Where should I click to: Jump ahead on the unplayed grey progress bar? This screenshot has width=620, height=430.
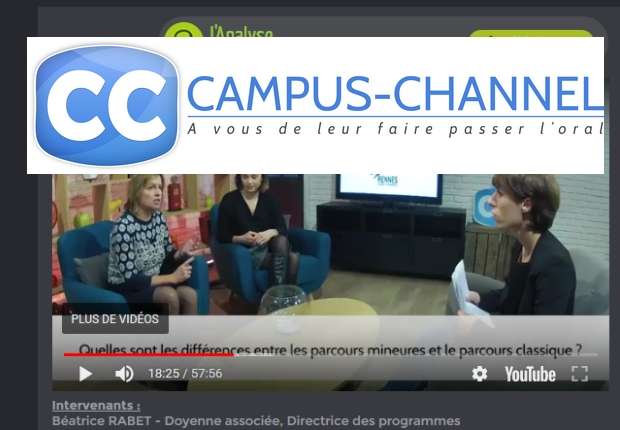[415, 354]
